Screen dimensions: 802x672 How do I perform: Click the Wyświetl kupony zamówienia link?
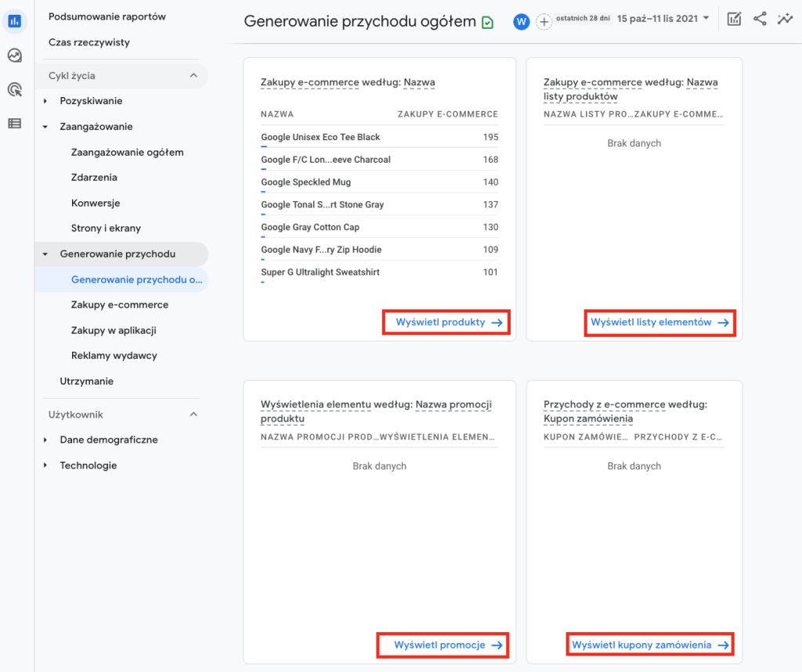(x=649, y=645)
